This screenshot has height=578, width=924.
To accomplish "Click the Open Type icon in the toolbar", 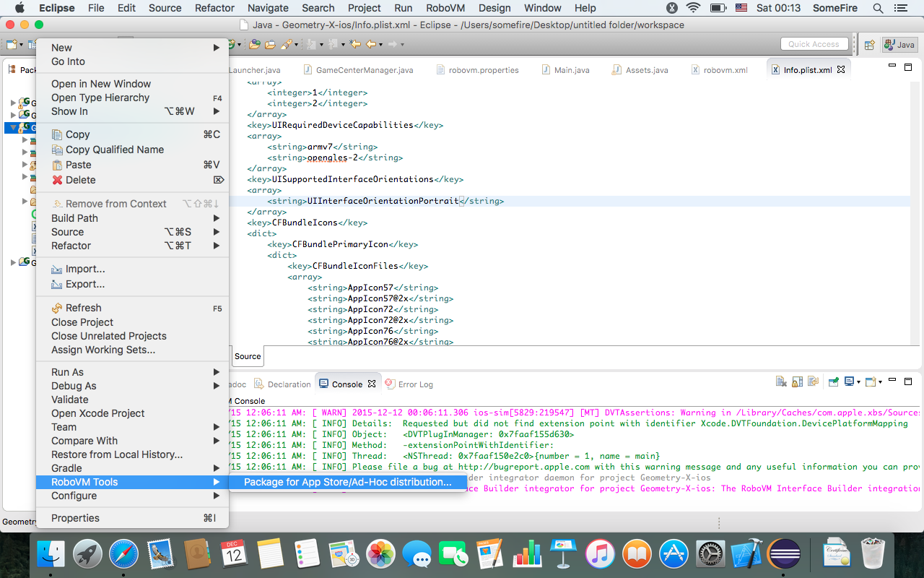I will pyautogui.click(x=254, y=45).
